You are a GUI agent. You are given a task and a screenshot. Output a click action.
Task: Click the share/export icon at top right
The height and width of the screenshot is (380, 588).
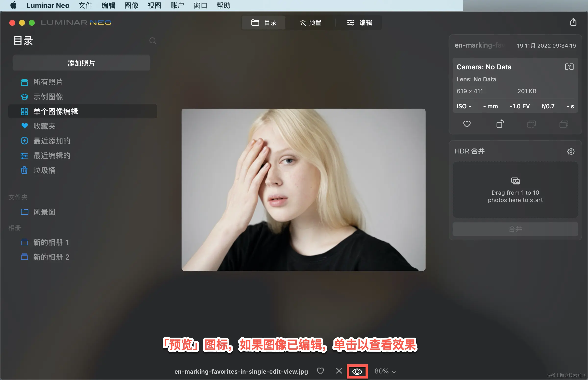click(573, 22)
